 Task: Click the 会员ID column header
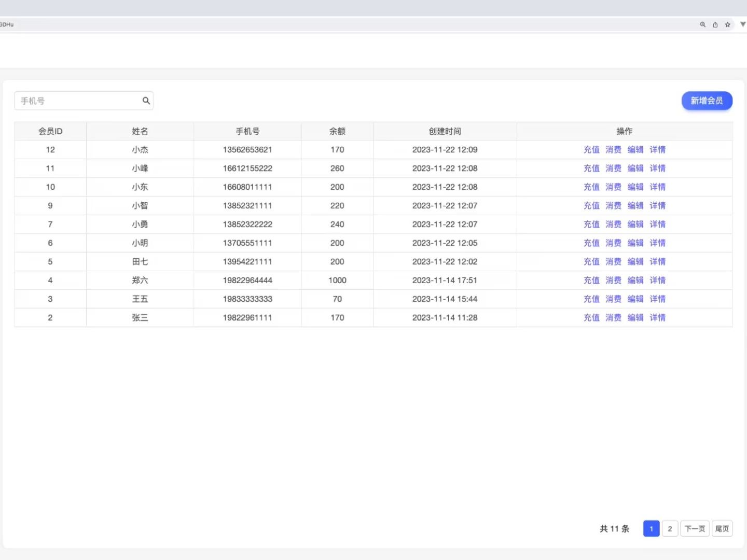click(x=50, y=131)
